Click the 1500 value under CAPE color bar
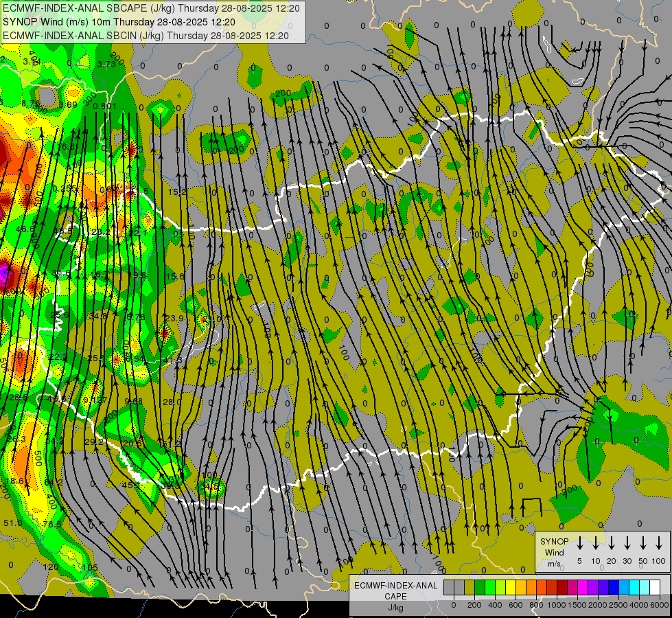Viewport: 672px width, 618px height. click(x=577, y=605)
